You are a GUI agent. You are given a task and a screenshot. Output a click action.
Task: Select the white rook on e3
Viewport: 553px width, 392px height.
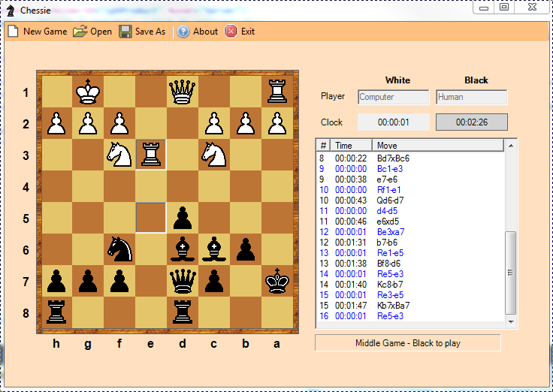[x=151, y=155]
